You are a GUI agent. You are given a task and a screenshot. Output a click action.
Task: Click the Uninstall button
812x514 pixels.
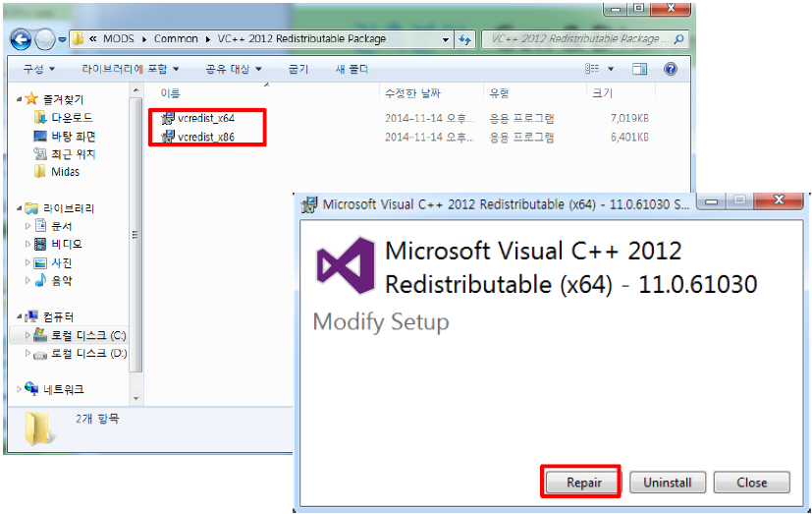pyautogui.click(x=668, y=483)
